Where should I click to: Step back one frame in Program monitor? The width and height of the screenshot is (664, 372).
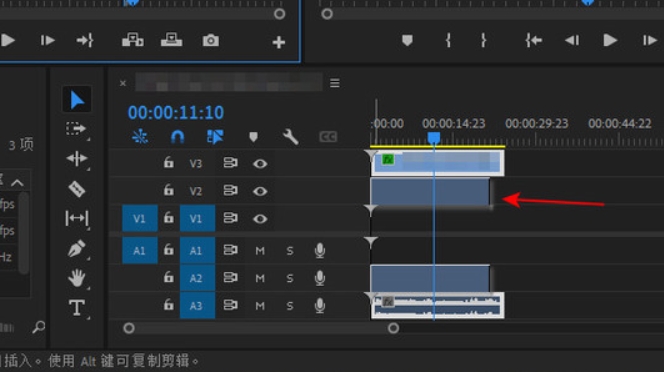[x=572, y=40]
